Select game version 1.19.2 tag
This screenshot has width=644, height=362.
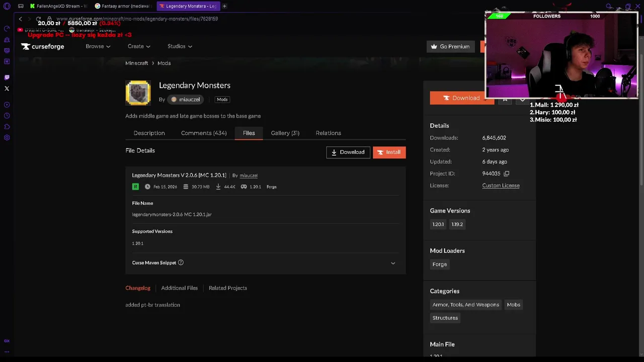(x=457, y=224)
